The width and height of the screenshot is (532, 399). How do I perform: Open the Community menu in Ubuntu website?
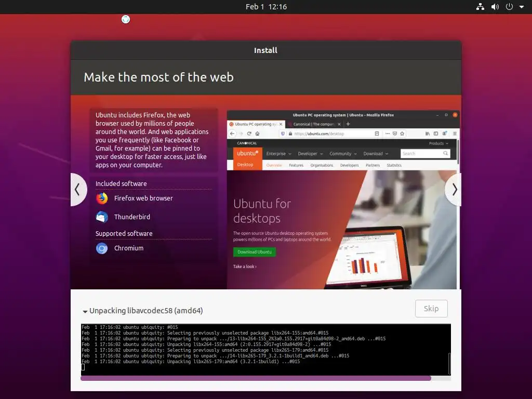pos(343,154)
